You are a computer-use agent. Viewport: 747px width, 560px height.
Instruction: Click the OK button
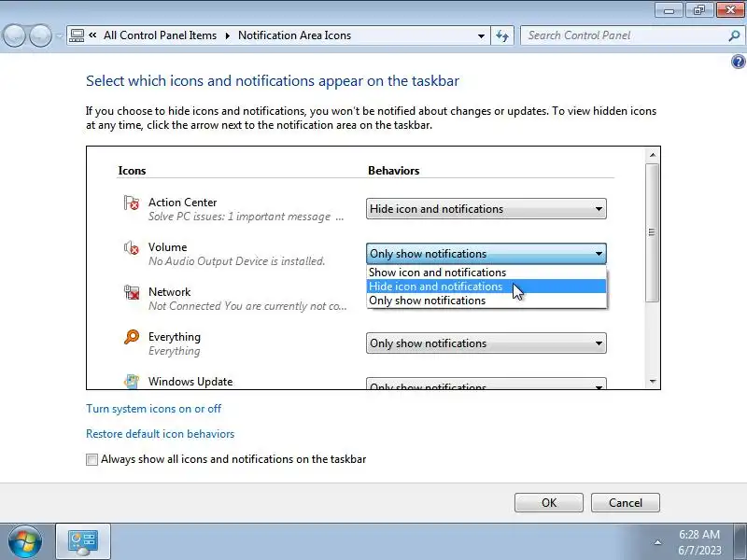point(549,503)
